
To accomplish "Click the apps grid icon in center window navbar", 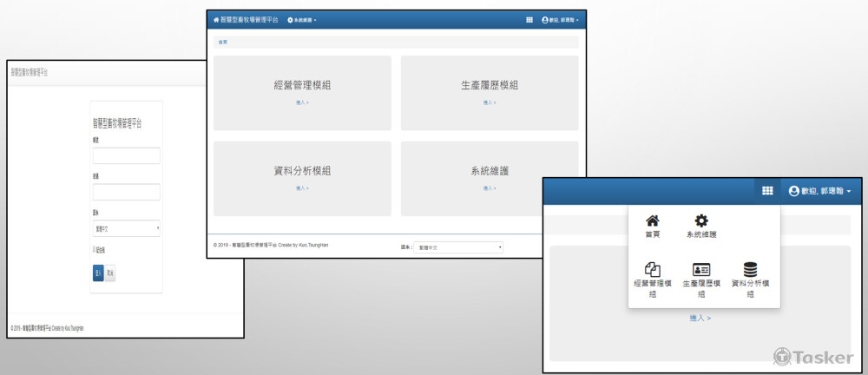I will point(529,20).
